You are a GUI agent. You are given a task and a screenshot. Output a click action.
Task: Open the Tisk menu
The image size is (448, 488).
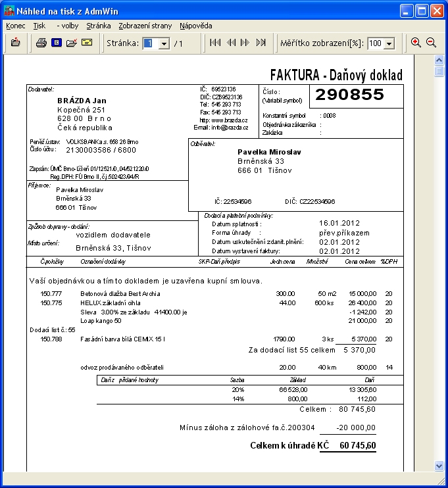click(x=39, y=26)
